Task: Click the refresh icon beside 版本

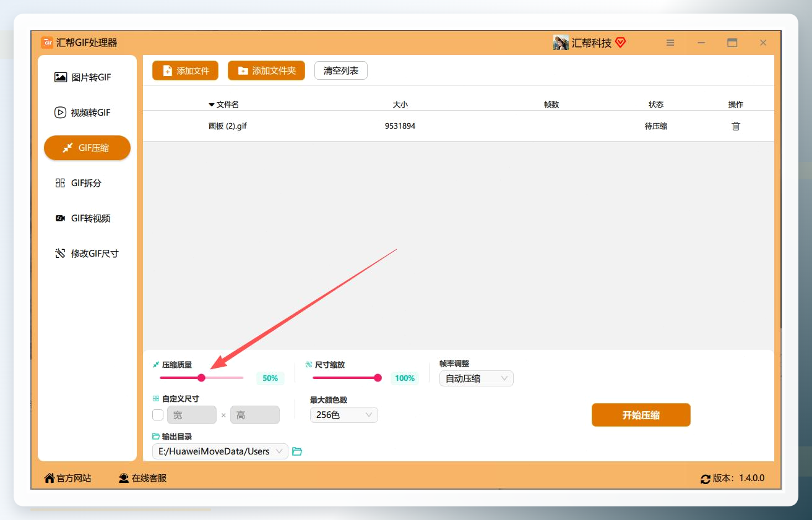Action: pos(705,479)
